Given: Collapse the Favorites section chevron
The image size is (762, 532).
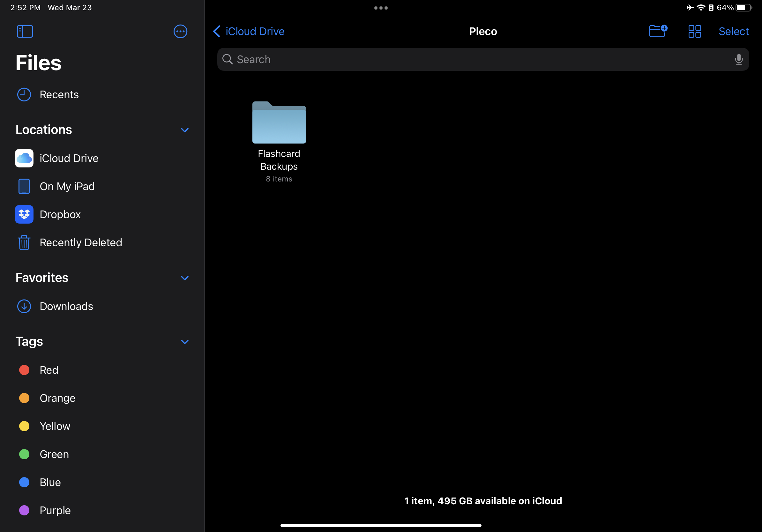Looking at the screenshot, I should pos(184,278).
